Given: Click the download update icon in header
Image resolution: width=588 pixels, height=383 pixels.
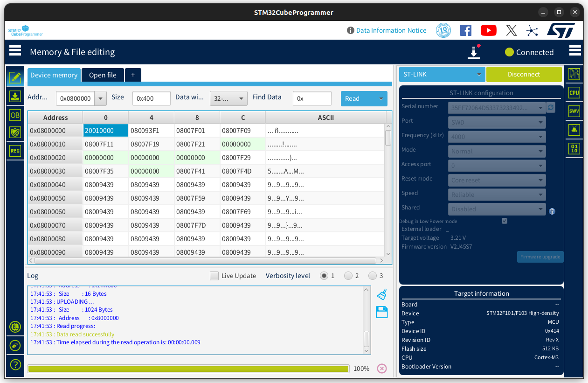Looking at the screenshot, I should [x=474, y=52].
